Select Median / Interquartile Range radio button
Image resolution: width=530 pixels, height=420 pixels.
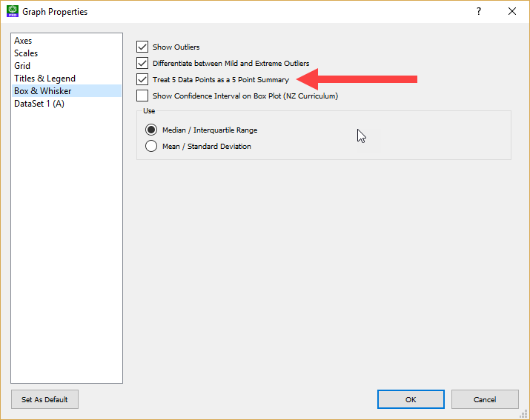click(152, 130)
